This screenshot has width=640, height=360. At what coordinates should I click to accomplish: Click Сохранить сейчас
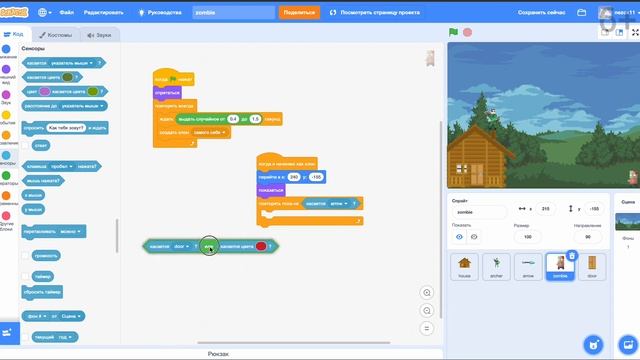541,13
